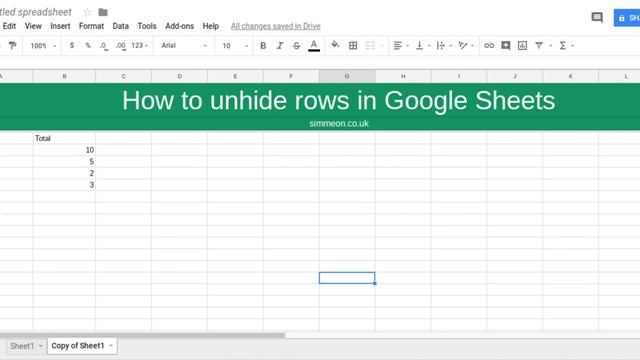Expand the merge cells dropdown arrow

coord(382,46)
